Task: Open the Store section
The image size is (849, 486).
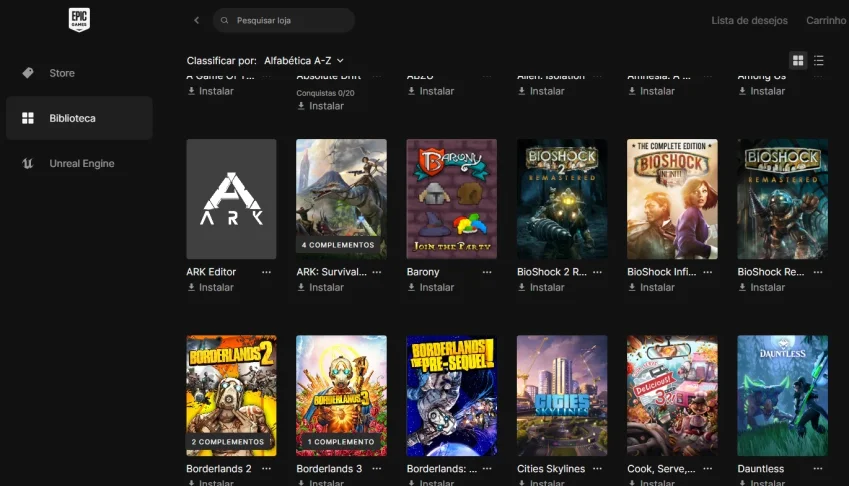Action: tap(79, 73)
